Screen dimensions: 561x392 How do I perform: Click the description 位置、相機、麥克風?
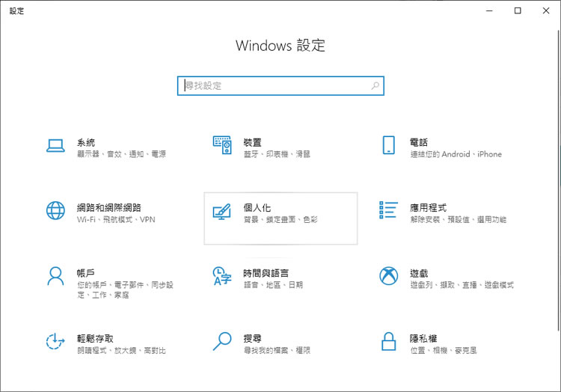click(443, 350)
